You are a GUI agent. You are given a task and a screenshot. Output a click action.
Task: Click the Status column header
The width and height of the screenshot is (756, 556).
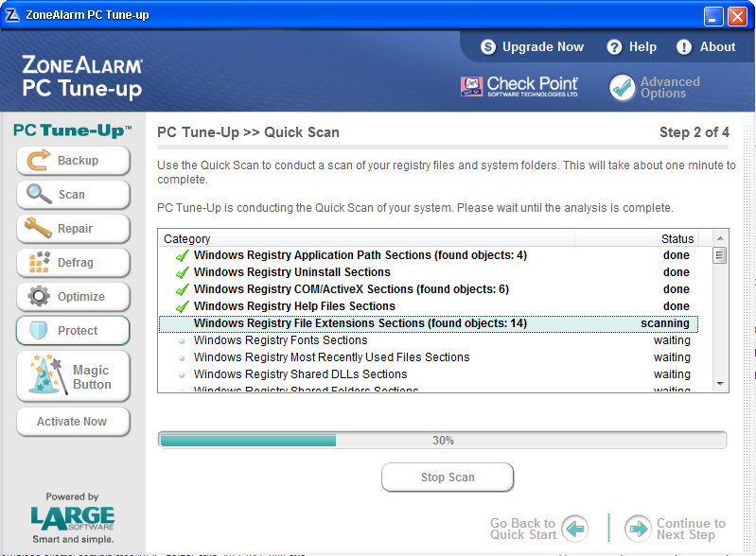637,238
